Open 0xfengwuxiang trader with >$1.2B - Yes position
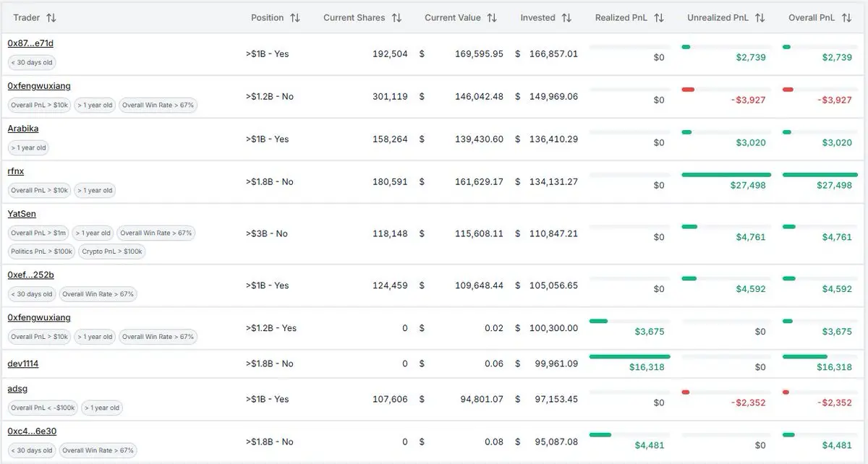Viewport: 868px width, 464px height. pyautogui.click(x=39, y=317)
